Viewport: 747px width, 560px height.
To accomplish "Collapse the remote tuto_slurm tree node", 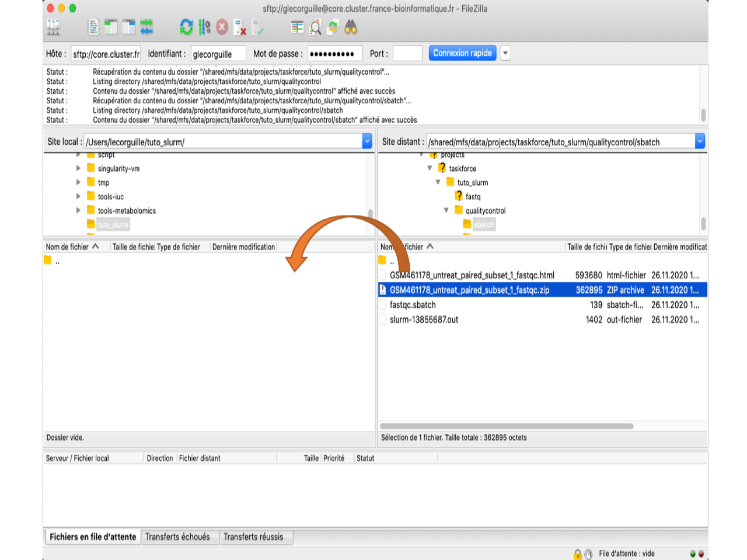I will pyautogui.click(x=438, y=182).
